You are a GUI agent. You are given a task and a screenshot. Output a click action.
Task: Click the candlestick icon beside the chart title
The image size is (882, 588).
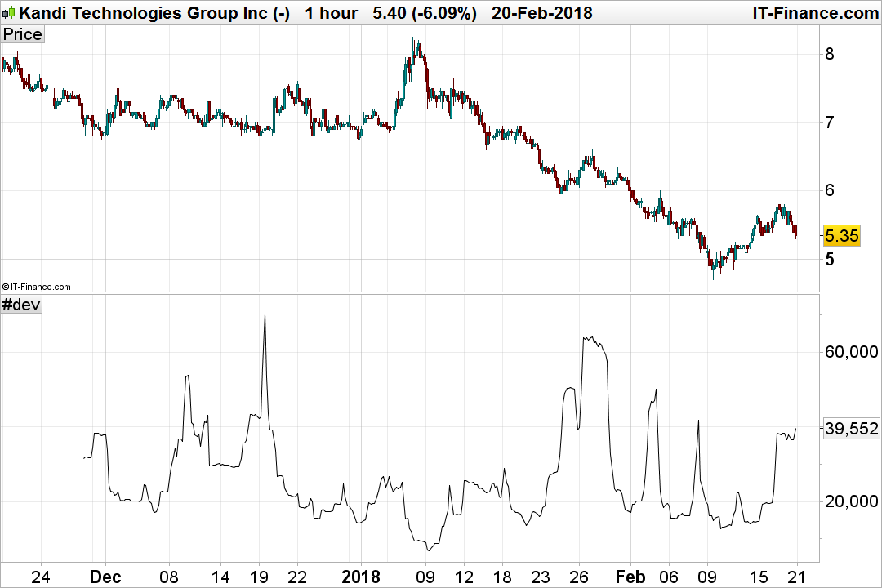pos(9,12)
